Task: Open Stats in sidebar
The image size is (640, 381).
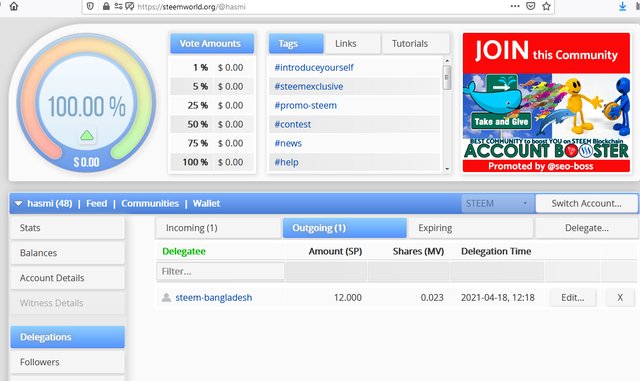Action: coord(67,228)
